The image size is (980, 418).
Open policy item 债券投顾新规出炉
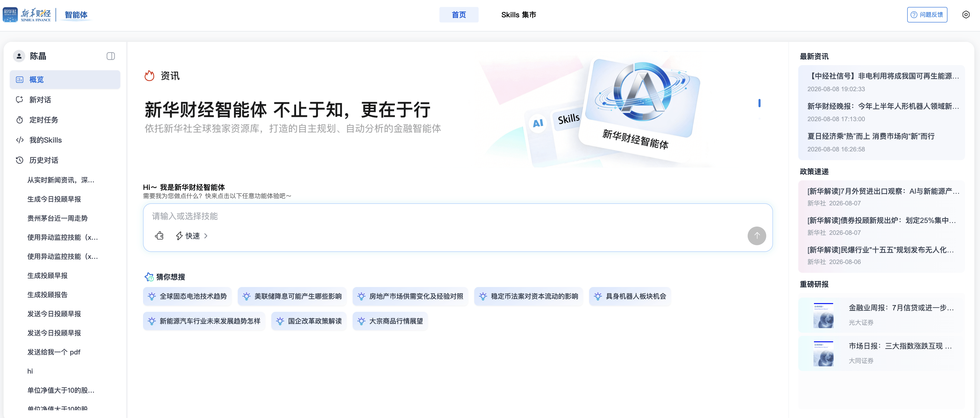[x=881, y=220]
